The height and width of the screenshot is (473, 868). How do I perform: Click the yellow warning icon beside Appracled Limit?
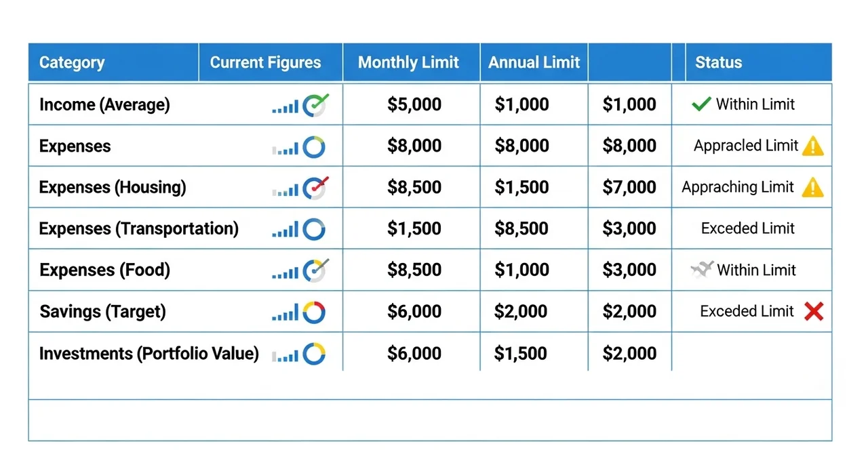click(812, 146)
